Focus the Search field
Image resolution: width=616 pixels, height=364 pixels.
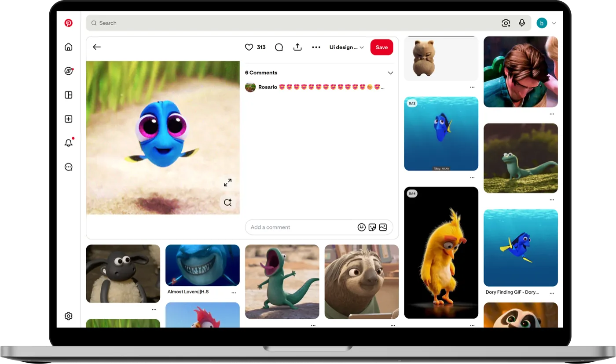pyautogui.click(x=308, y=23)
